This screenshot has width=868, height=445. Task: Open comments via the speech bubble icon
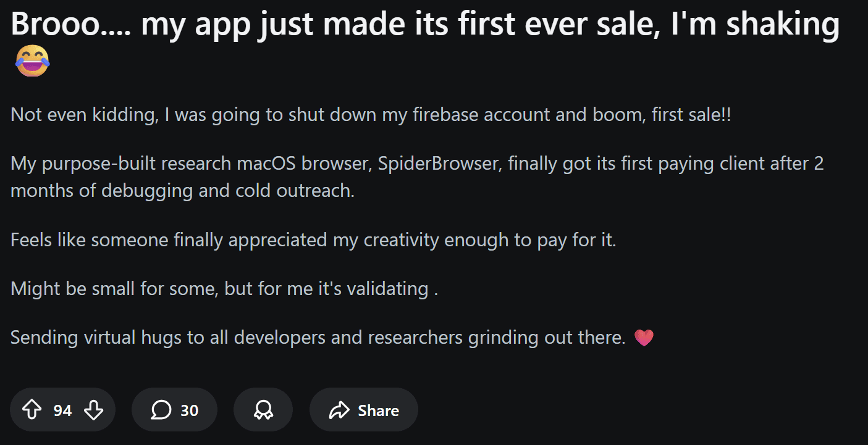162,409
